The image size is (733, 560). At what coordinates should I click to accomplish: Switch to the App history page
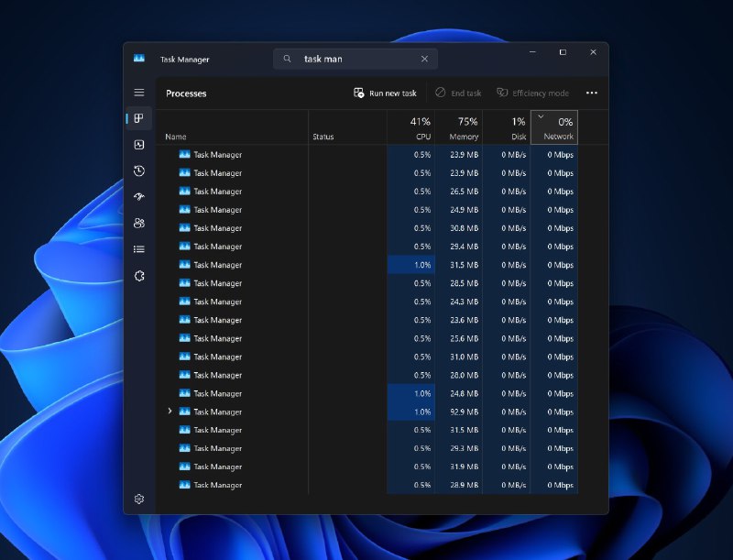click(x=139, y=170)
